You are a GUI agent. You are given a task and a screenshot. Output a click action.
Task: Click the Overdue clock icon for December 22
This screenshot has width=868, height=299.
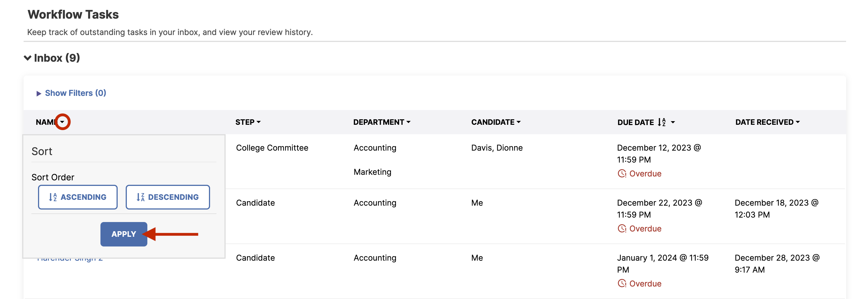pos(622,228)
